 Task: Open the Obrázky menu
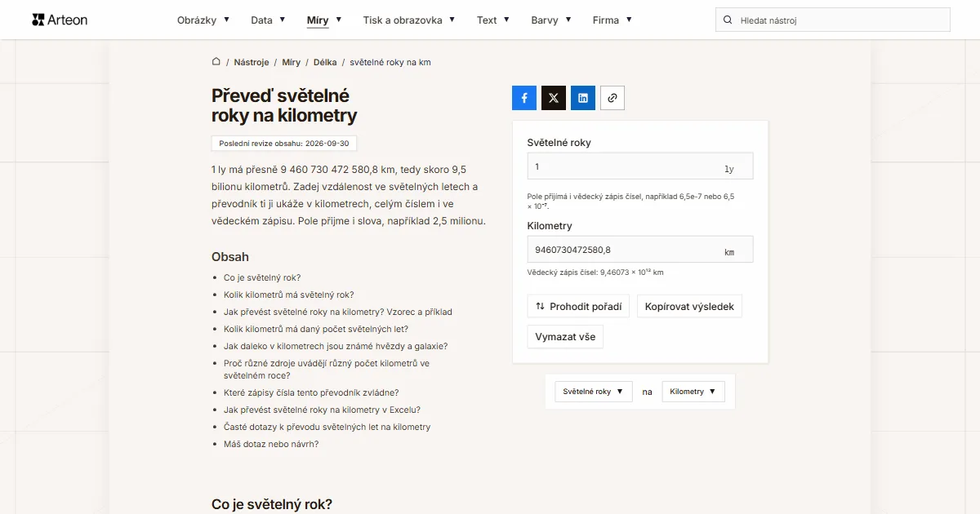pos(203,20)
